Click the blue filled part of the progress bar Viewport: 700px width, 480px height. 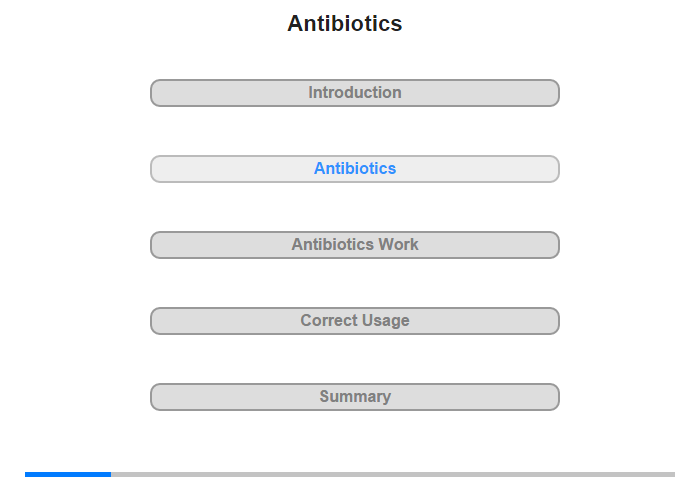pyautogui.click(x=68, y=474)
